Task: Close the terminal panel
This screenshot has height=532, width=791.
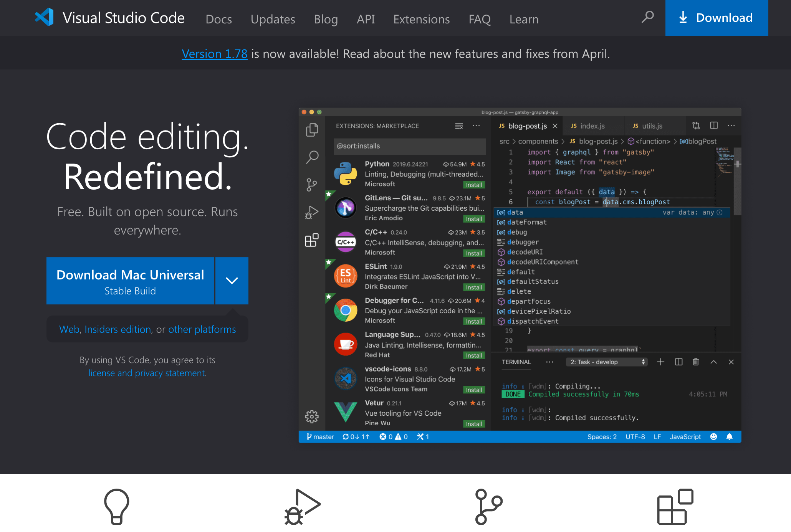Action: pos(731,362)
